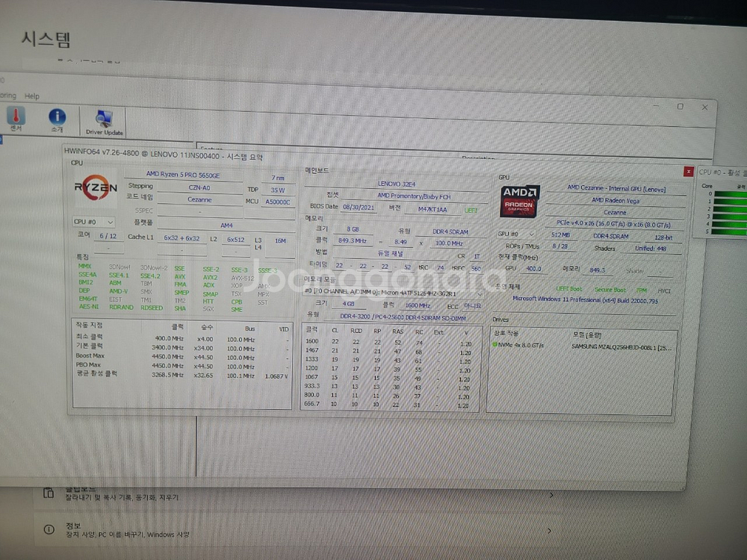
Task: Click the green NVMe drive status icon
Action: point(495,344)
